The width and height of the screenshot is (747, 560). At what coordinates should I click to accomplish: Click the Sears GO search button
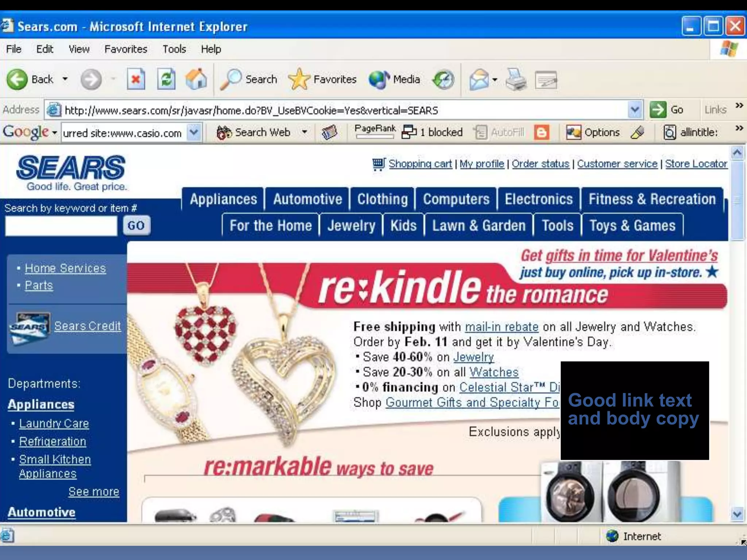[136, 225]
